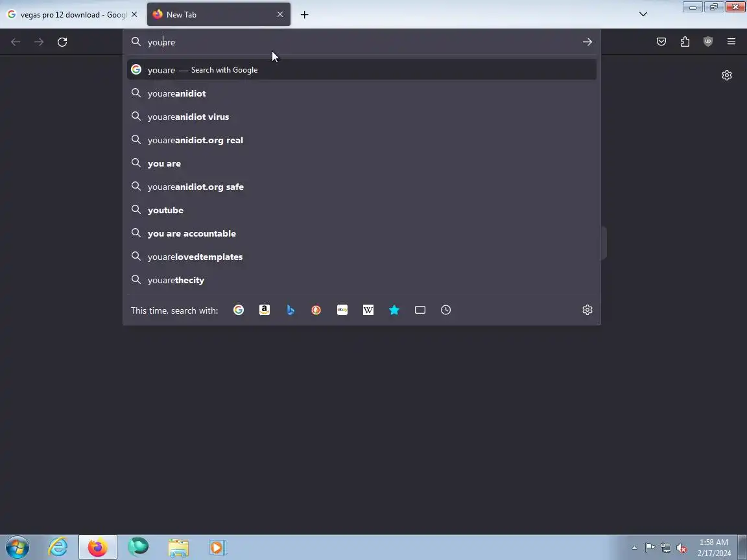Screen dimensions: 747x560
Task: Search with the eBay engine icon
Action: point(342,310)
